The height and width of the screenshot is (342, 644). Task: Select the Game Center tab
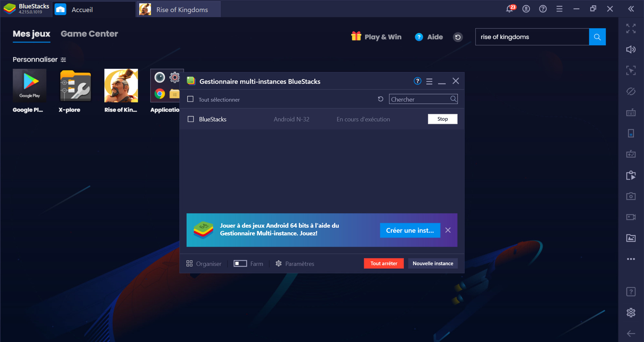point(89,34)
